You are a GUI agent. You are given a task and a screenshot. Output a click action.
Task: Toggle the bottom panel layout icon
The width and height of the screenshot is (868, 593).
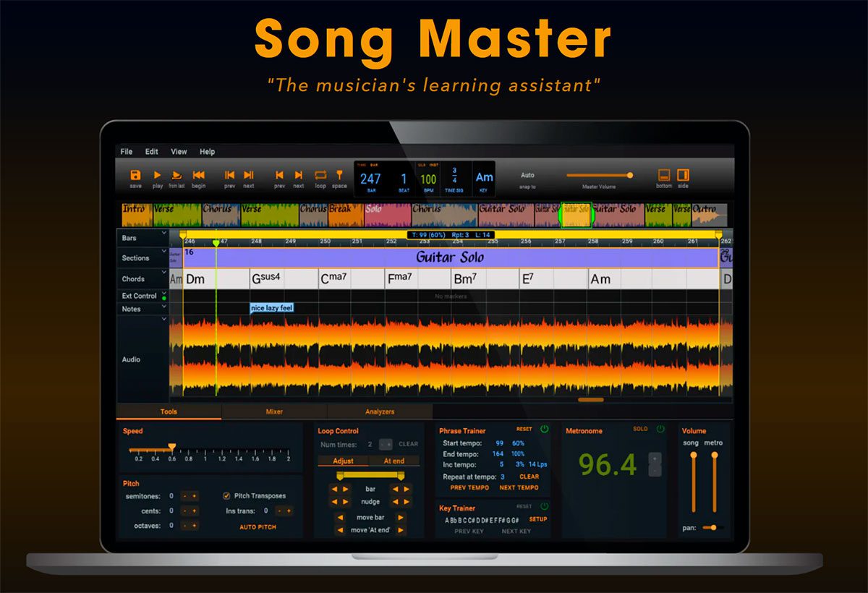tap(664, 175)
